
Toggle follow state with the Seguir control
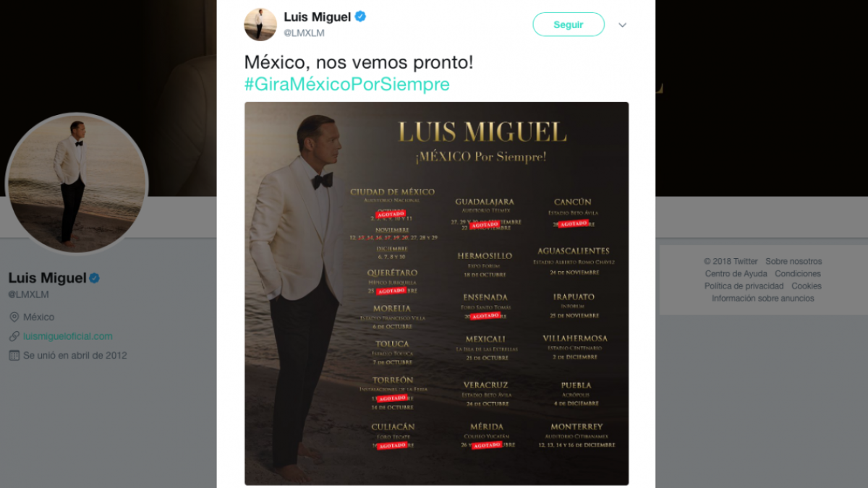pos(569,24)
